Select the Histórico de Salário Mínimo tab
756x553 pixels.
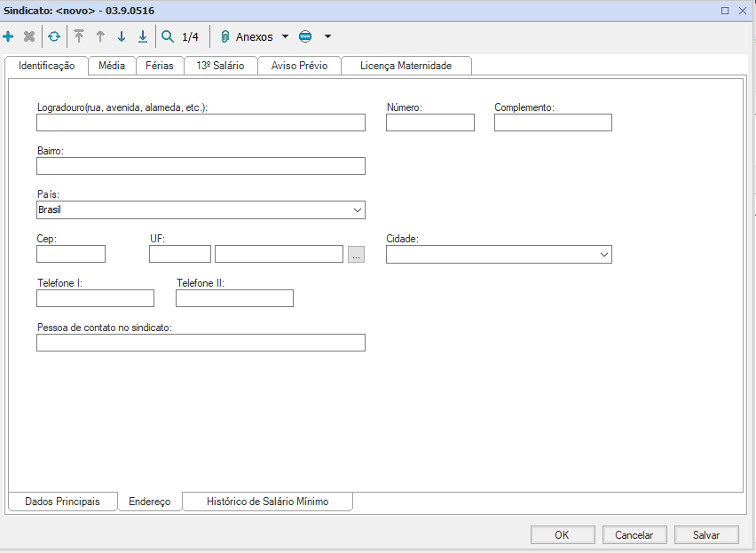click(267, 502)
